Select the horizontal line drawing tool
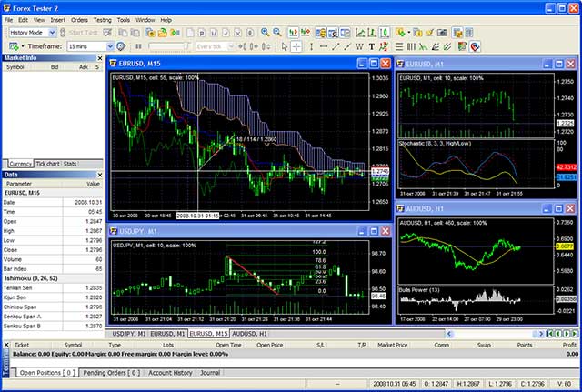 click(x=324, y=46)
